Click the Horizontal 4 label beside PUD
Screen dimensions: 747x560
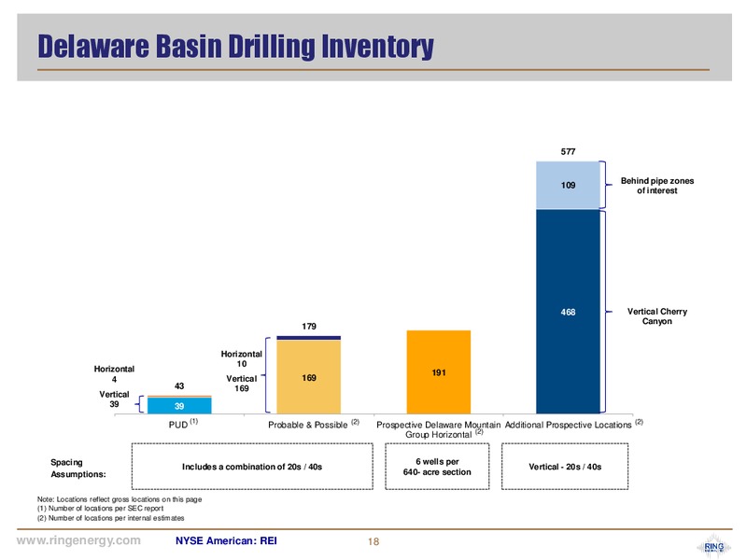(114, 374)
